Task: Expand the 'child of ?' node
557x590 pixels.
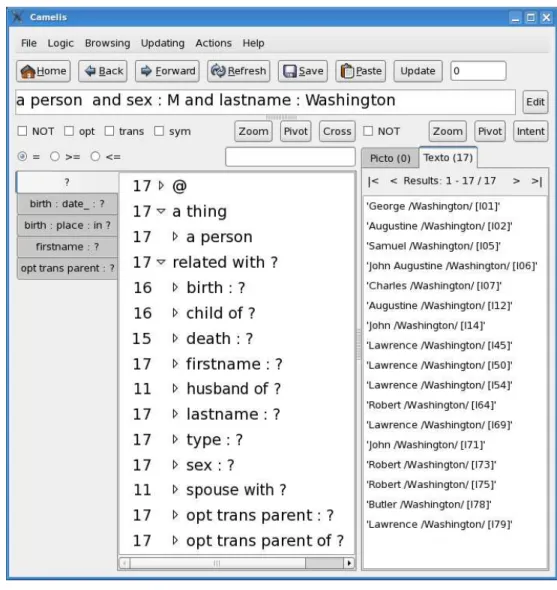Action: (175, 313)
